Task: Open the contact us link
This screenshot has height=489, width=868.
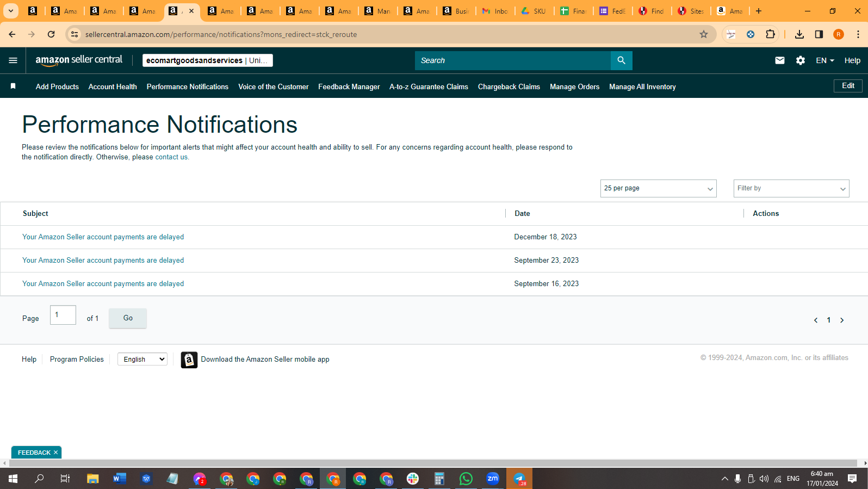Action: [171, 157]
